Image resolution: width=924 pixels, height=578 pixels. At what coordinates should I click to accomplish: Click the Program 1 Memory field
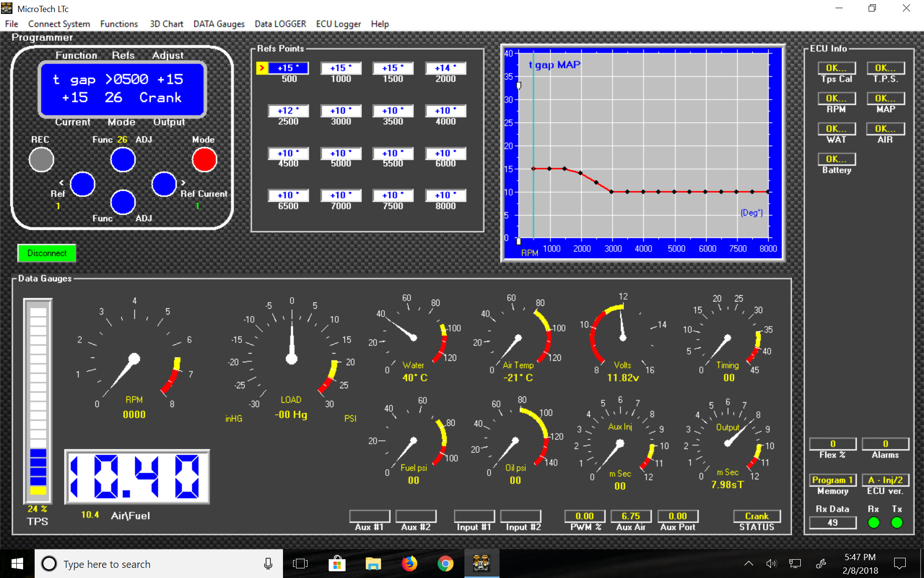(x=833, y=480)
